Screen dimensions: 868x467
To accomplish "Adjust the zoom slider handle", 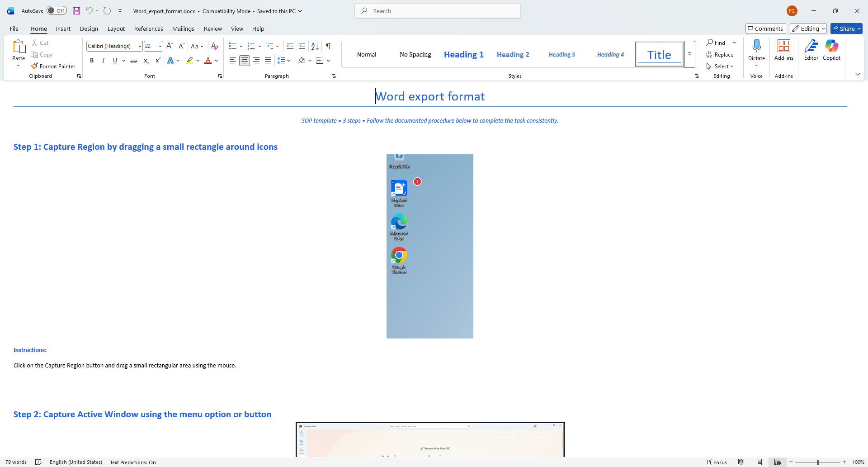I will click(818, 462).
